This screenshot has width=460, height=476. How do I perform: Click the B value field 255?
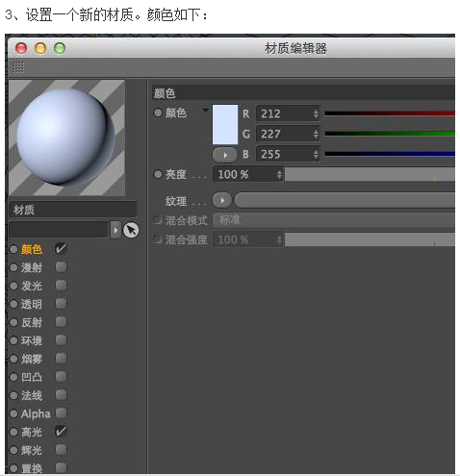point(284,154)
